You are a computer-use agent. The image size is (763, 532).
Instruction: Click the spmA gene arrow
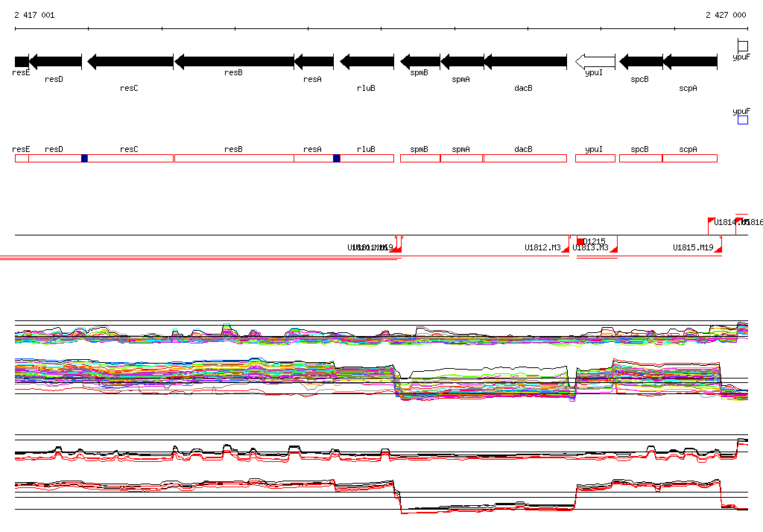(462, 61)
